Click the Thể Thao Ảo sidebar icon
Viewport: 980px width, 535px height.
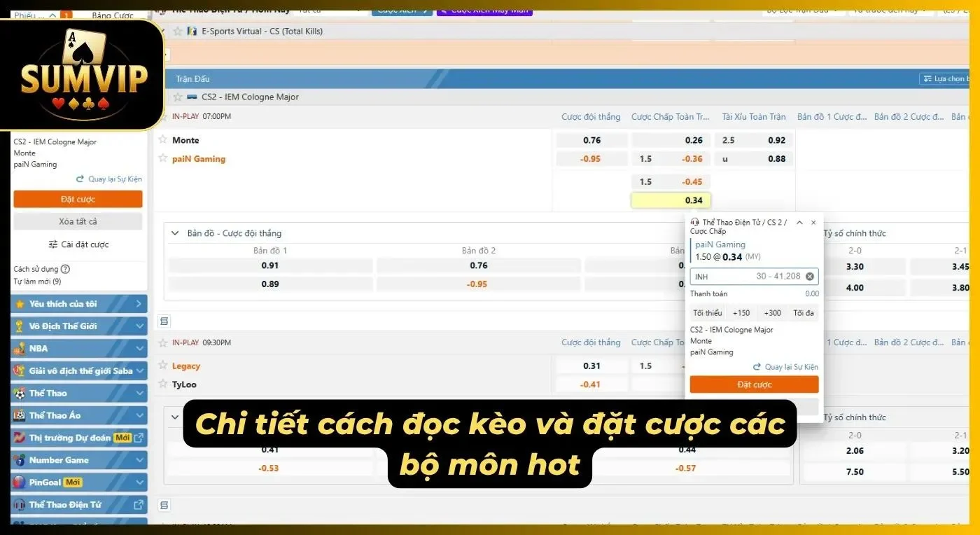(19, 415)
